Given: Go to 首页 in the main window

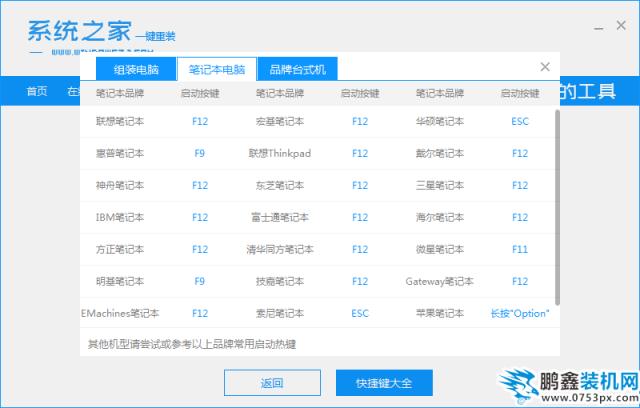Looking at the screenshot, I should 37,91.
